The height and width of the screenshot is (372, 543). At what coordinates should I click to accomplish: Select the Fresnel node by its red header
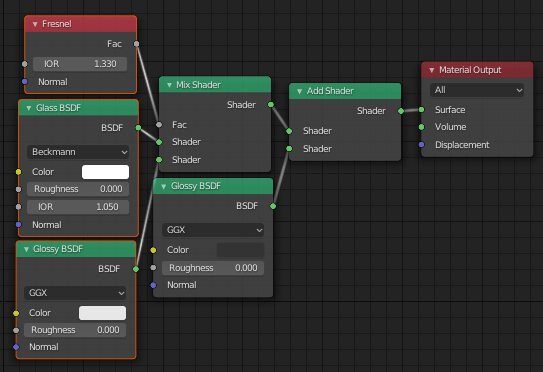pos(81,24)
